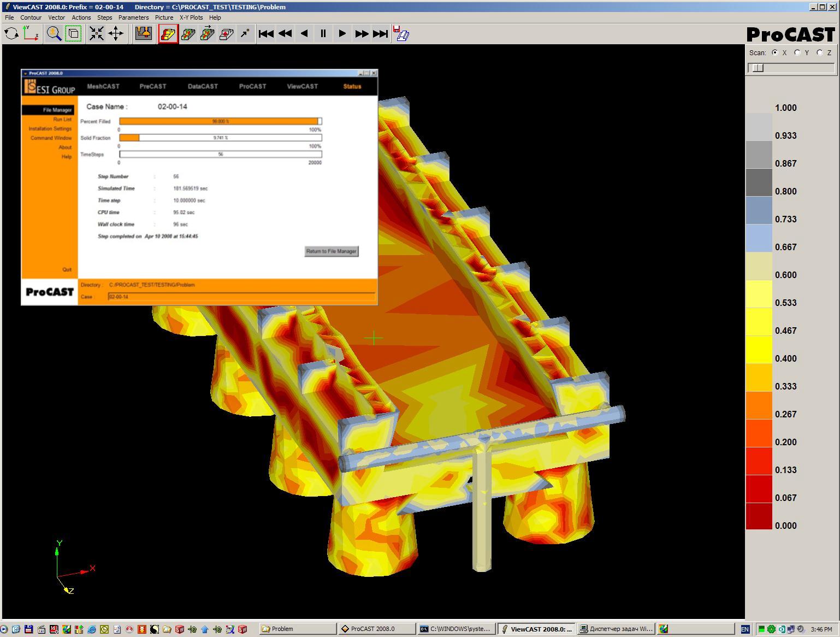Viewport: 840px width, 637px height.
Task: Click the blue floppy disk quick launch icon
Action: click(x=28, y=629)
